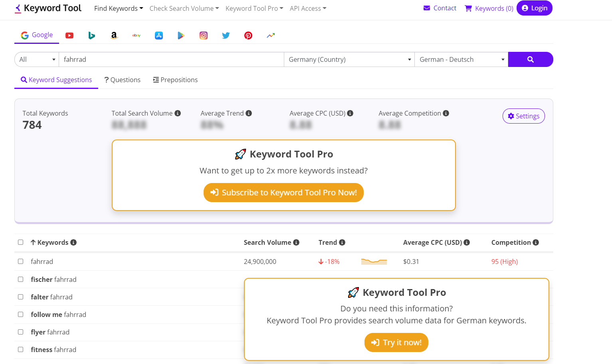Image resolution: width=612 pixels, height=364 pixels.
Task: Click the Try it now button
Action: pos(396,342)
